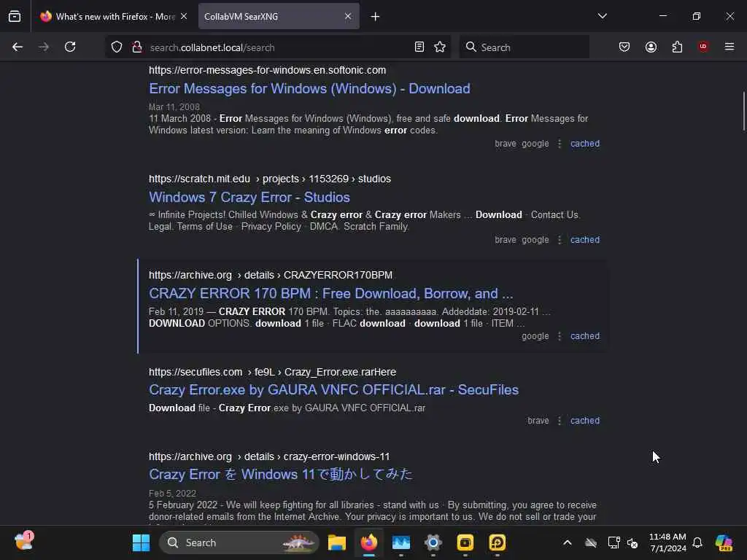The height and width of the screenshot is (560, 747).
Task: Open Crazy Error Windows 11 Japanese result
Action: [281, 474]
